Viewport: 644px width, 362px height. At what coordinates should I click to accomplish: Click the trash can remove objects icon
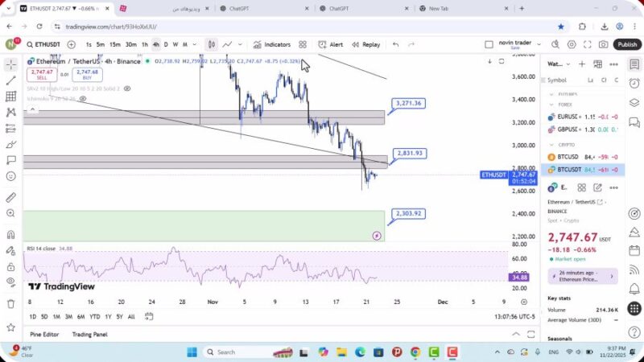(x=10, y=304)
